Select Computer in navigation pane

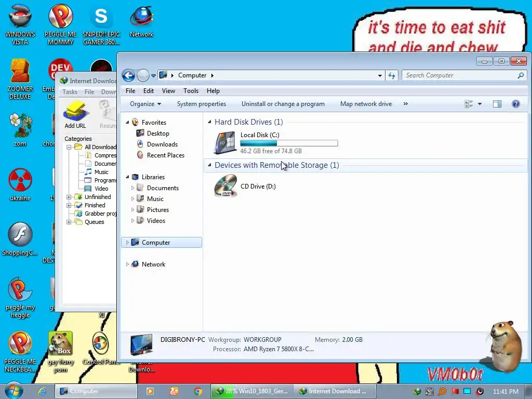162,242
